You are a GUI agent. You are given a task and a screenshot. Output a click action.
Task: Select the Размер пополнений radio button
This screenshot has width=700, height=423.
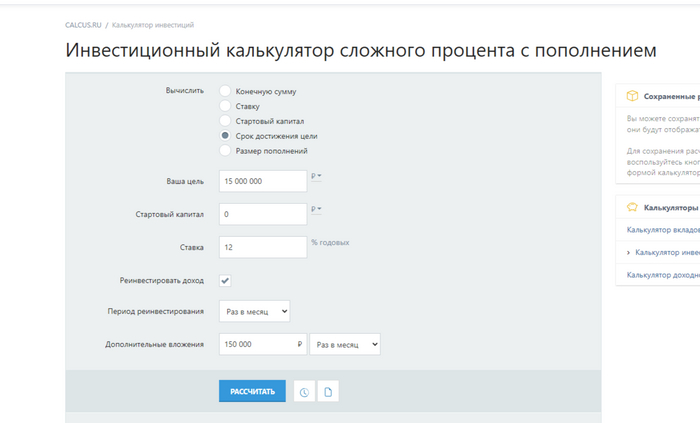(225, 151)
